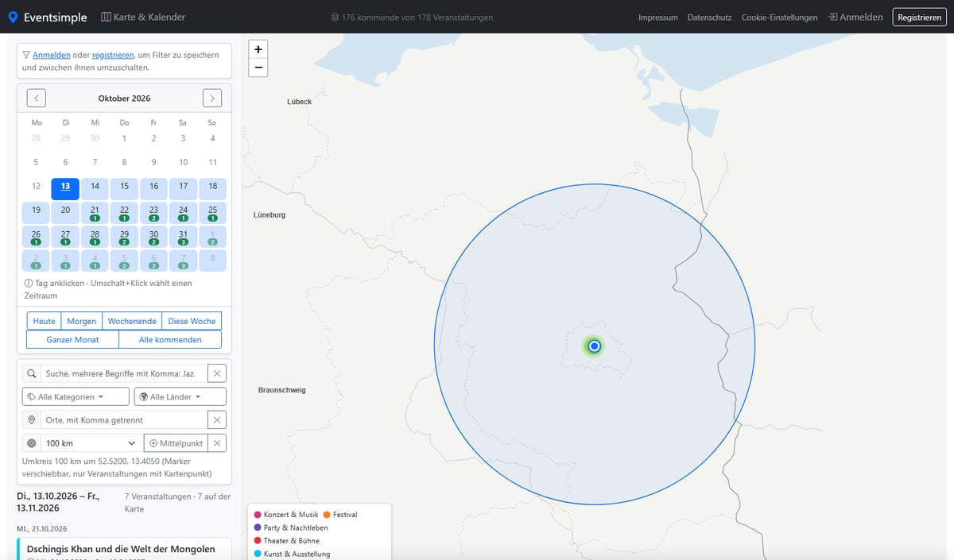Open Dschingis Khan und die Welt event

121,549
